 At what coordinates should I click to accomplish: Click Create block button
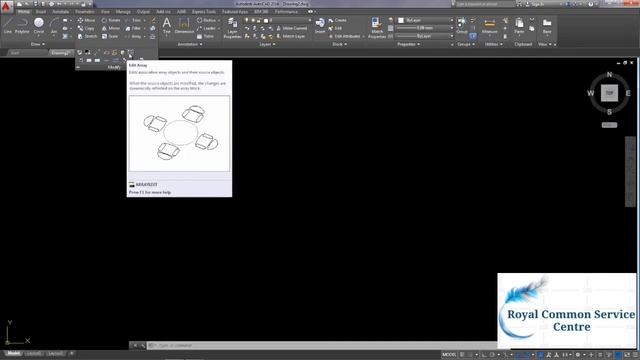337,20
